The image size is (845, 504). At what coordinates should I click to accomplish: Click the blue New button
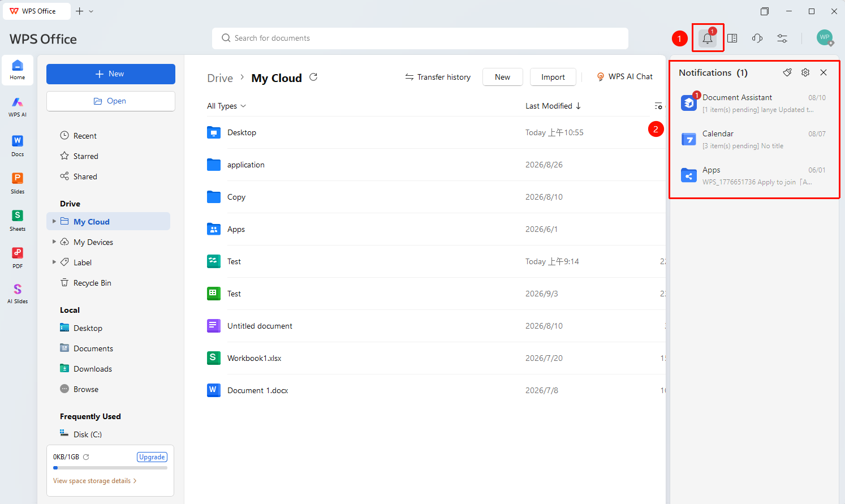click(x=111, y=74)
